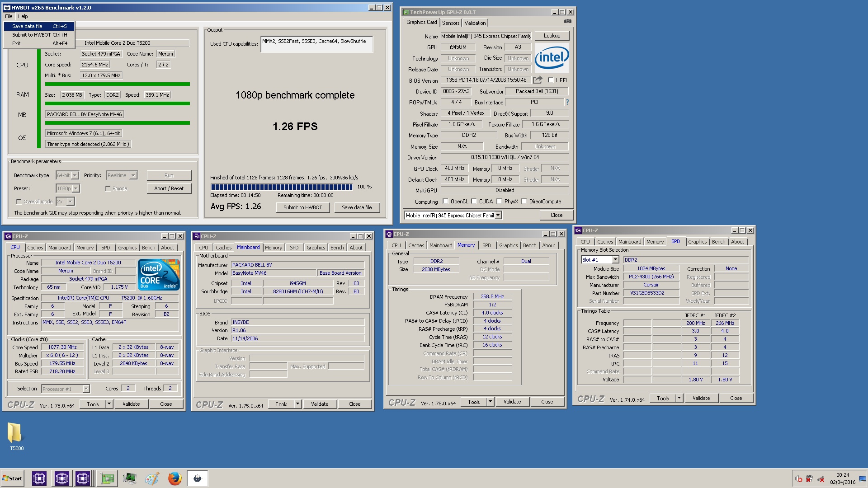
Task: Open Paint from the taskbar palette icon
Action: 152,479
